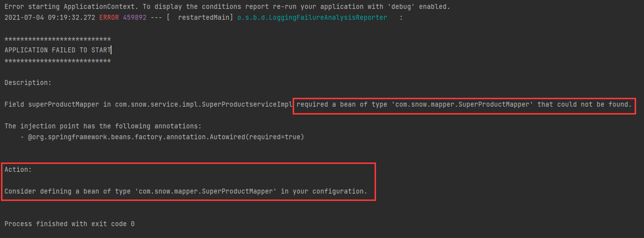This screenshot has height=238, width=644.
Task: Click 'The injection point has the following annotations' line
Action: pyautogui.click(x=103, y=126)
